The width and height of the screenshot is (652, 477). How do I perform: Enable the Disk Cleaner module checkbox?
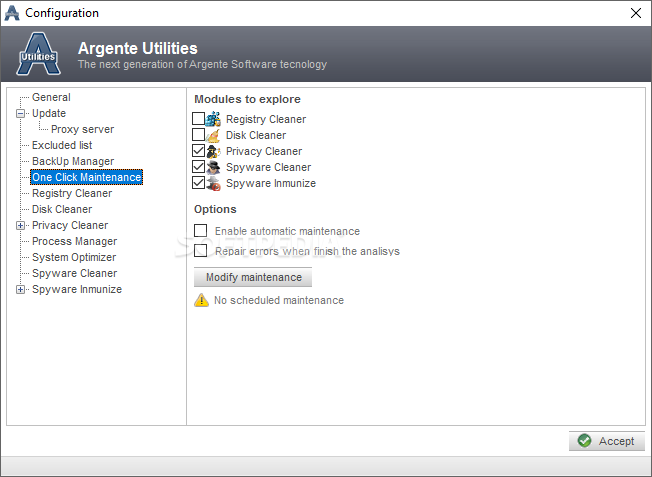point(198,135)
